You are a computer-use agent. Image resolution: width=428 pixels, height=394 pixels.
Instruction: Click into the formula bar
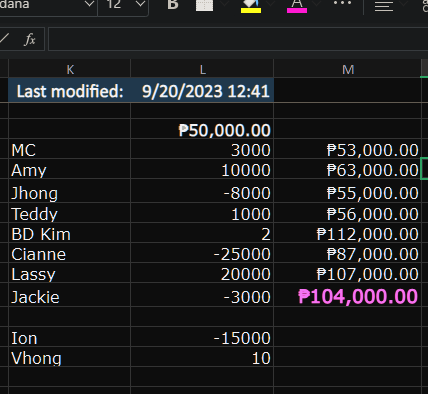point(238,39)
